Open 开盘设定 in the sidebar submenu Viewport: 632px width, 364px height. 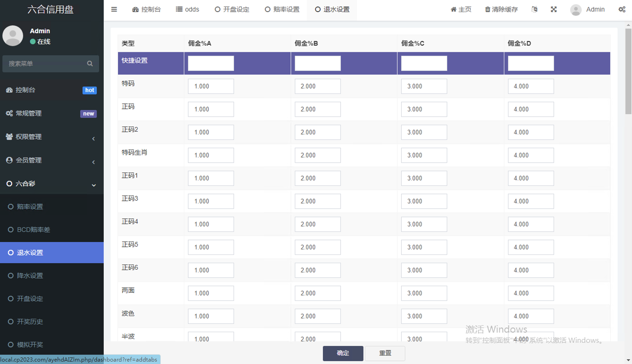coord(52,299)
